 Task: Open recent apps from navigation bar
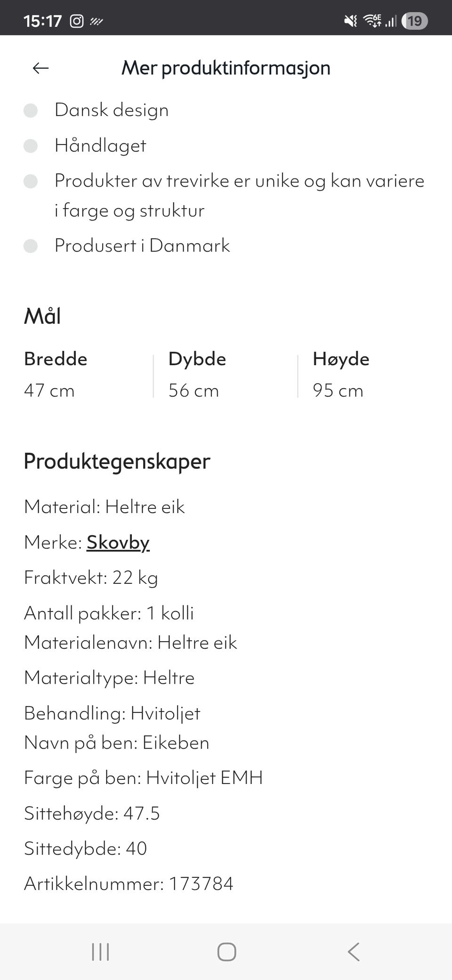click(100, 951)
